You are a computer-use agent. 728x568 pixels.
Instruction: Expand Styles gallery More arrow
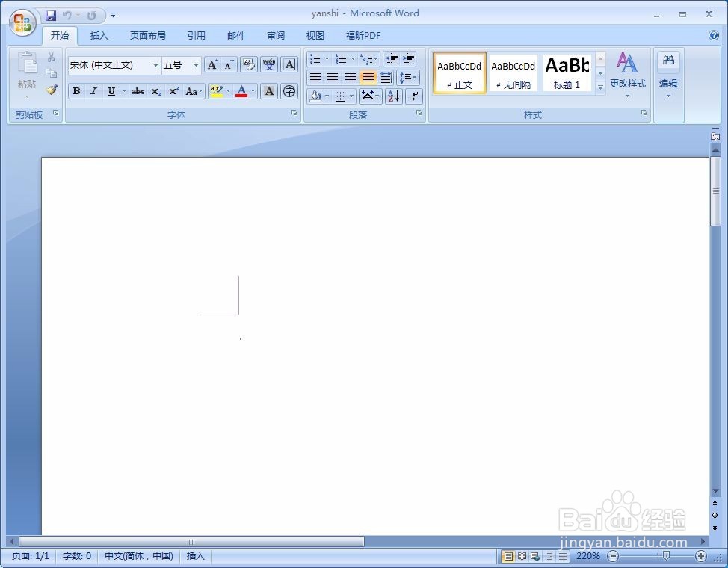600,87
